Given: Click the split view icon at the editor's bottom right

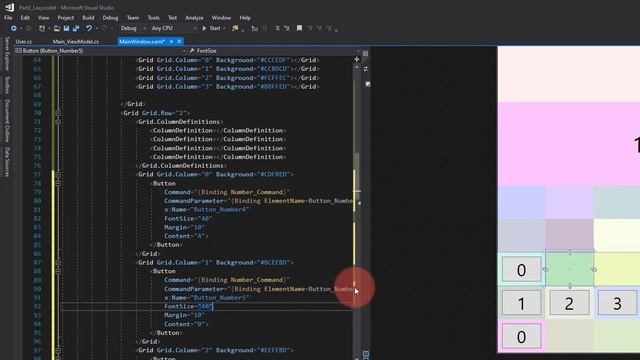Looking at the screenshot, I should [366, 354].
